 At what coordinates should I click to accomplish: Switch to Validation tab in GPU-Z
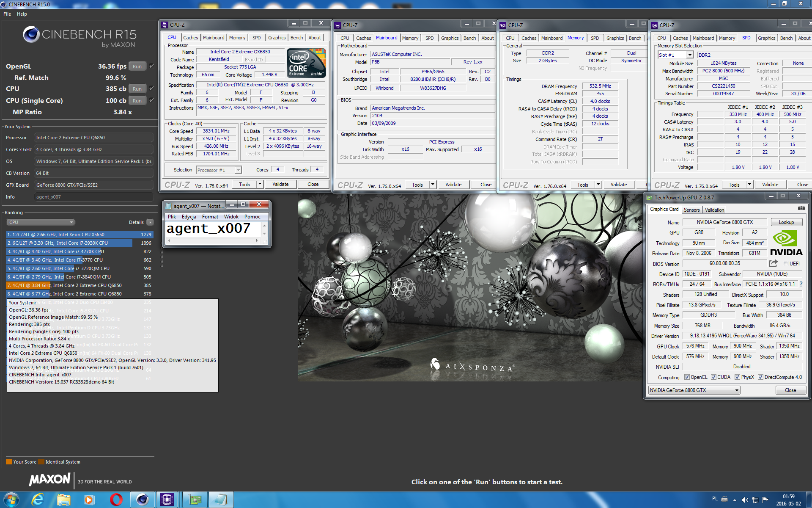click(714, 210)
